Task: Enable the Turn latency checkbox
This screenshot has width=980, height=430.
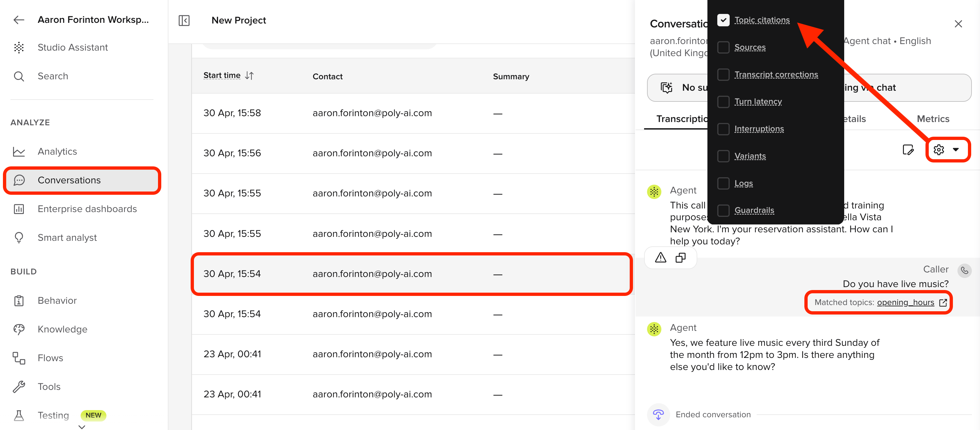Action: [723, 101]
